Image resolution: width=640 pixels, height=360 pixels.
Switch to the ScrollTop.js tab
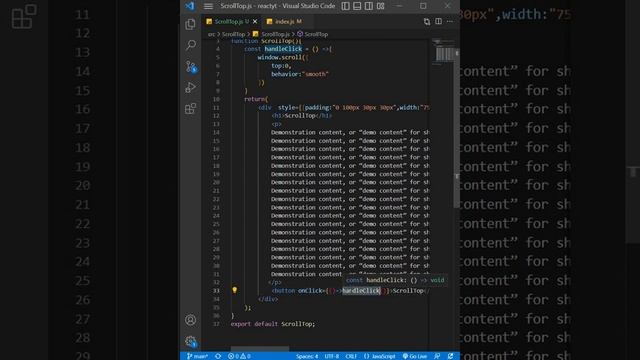[228, 21]
